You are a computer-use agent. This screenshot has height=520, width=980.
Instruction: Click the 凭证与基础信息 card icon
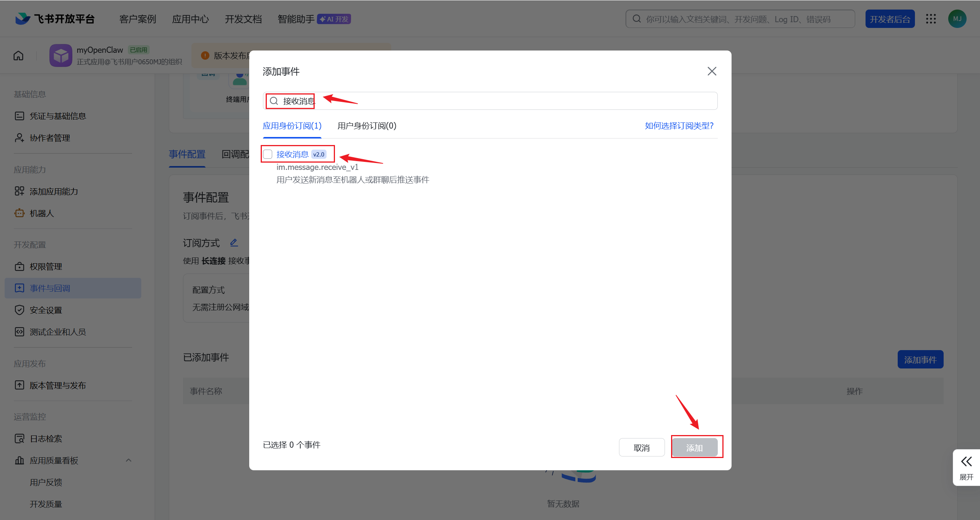coord(19,116)
